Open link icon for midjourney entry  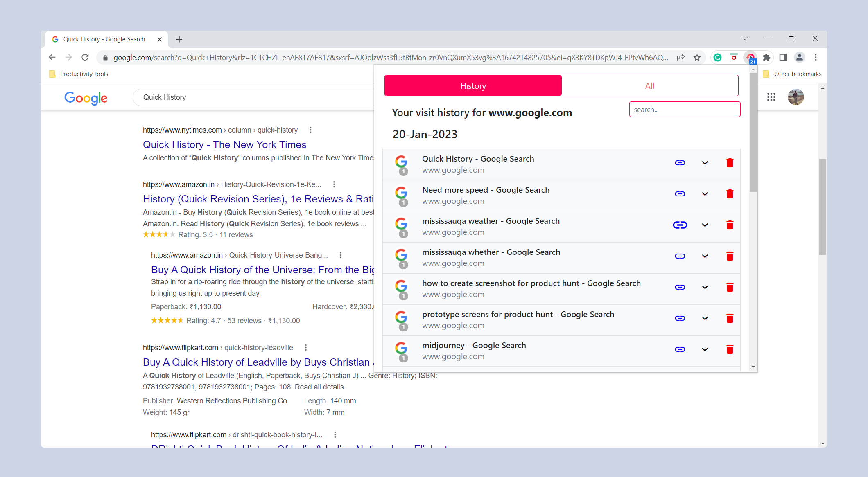(x=680, y=349)
